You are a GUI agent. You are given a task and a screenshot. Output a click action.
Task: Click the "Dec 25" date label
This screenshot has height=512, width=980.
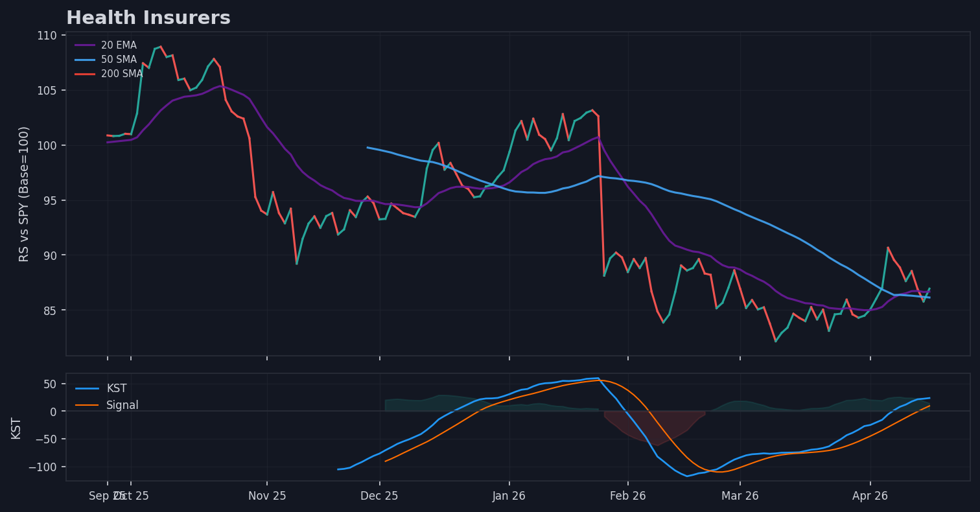point(380,496)
